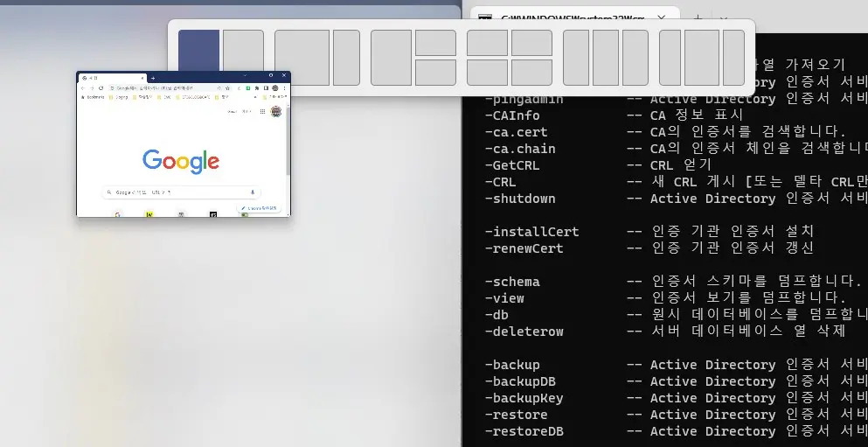Choose top-right quadrant of four-grid snap layout
Screen dimensions: 868x447
[x=531, y=43]
